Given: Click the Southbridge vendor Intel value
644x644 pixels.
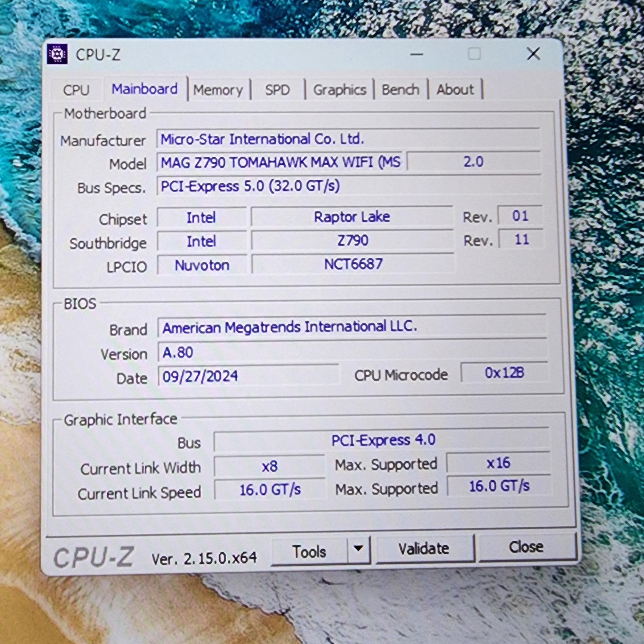Looking at the screenshot, I should click(202, 241).
